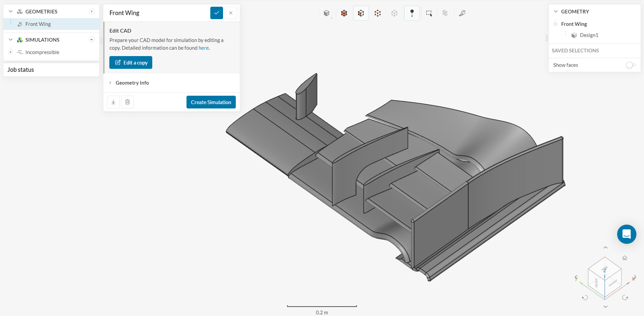
Task: Activate face selection mode in the toolbar
Action: pos(361,13)
